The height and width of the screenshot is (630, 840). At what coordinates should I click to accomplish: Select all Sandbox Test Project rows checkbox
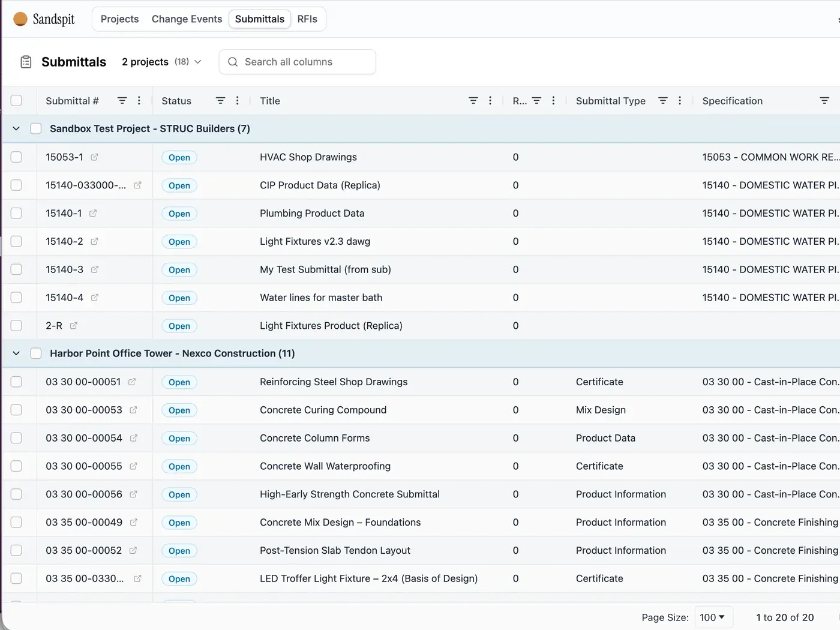click(x=36, y=128)
